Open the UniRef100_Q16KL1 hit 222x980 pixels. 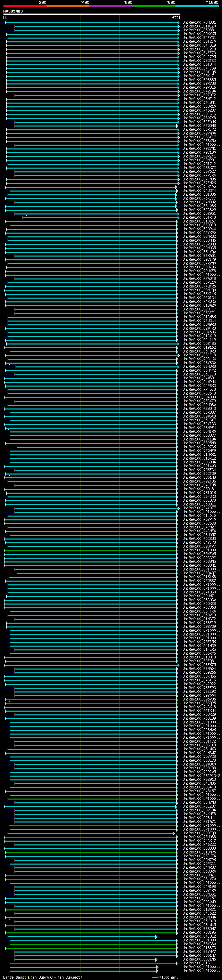(x=199, y=963)
